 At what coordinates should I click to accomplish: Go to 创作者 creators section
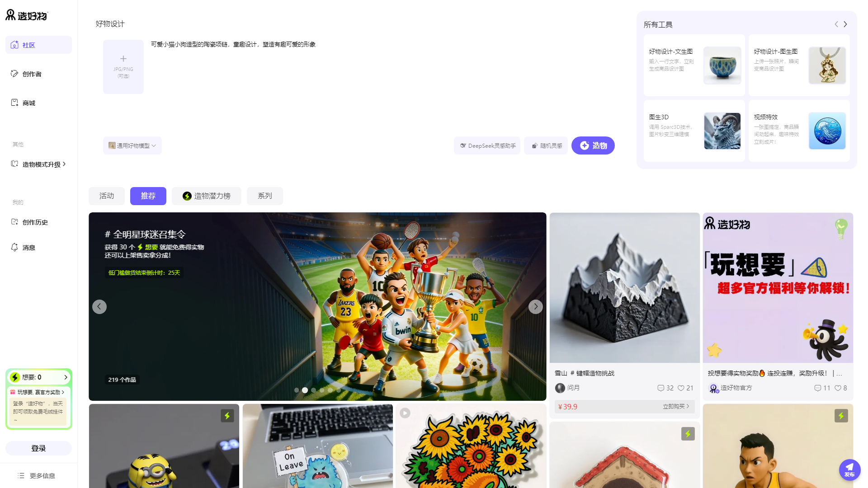pos(32,74)
